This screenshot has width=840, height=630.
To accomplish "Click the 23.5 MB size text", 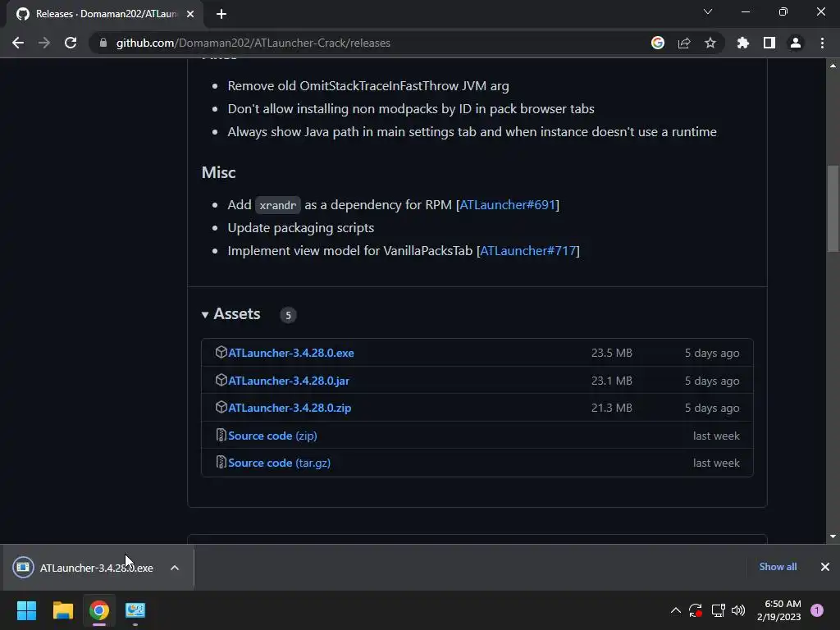I will coord(612,353).
